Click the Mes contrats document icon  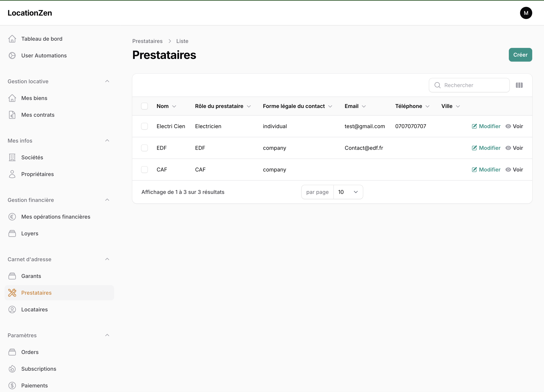point(12,114)
